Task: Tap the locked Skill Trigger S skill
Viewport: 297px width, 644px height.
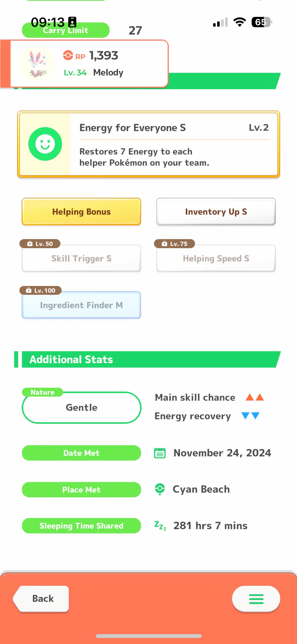Action: click(81, 258)
